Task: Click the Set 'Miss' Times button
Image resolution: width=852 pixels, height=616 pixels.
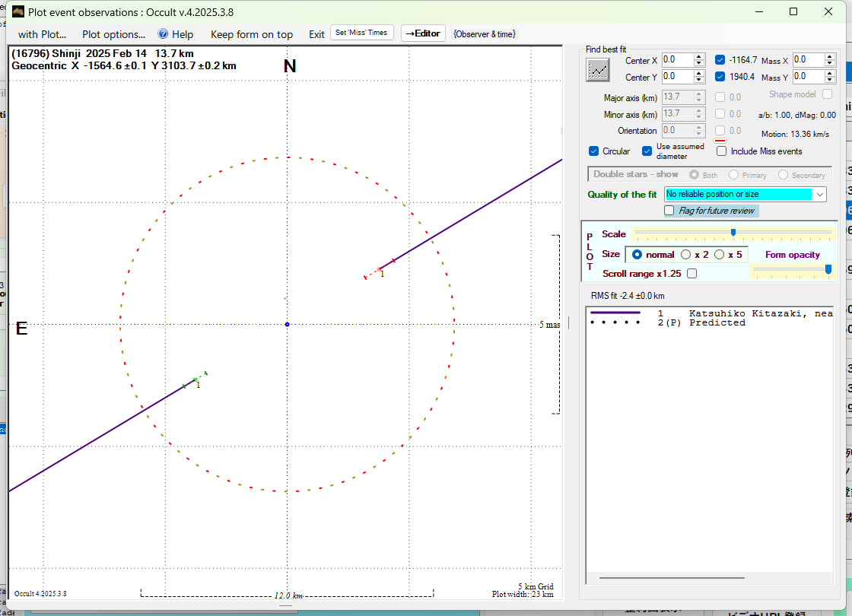Action: tap(361, 33)
